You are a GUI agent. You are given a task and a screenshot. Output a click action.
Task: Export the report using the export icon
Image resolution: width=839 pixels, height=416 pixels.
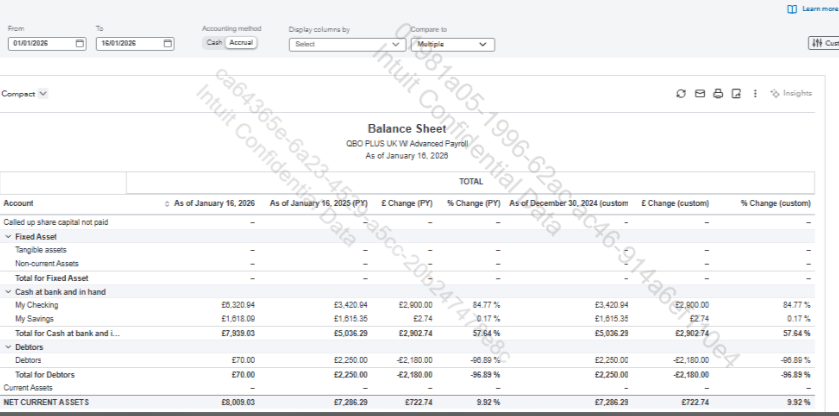pyautogui.click(x=736, y=94)
